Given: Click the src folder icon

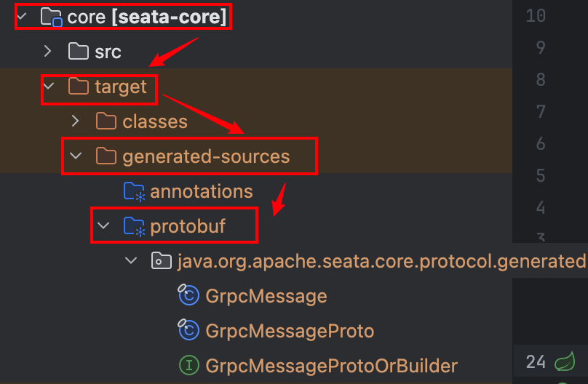Looking at the screenshot, I should [x=78, y=52].
